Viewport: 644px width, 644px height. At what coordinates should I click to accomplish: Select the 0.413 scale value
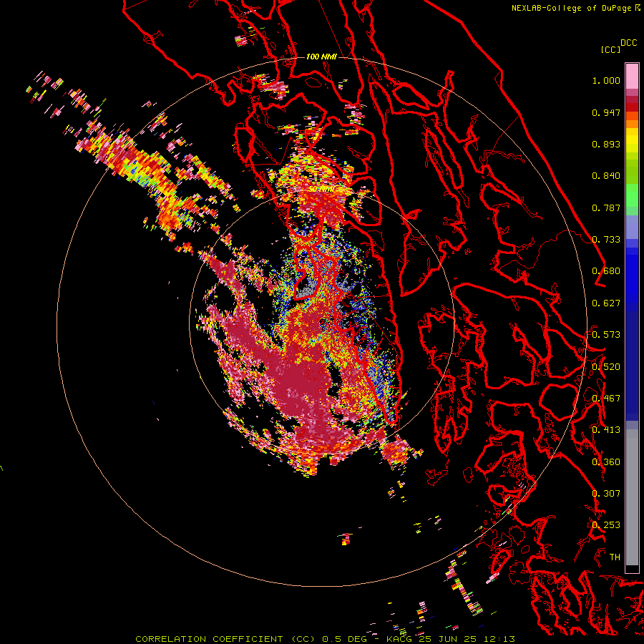tap(606, 430)
